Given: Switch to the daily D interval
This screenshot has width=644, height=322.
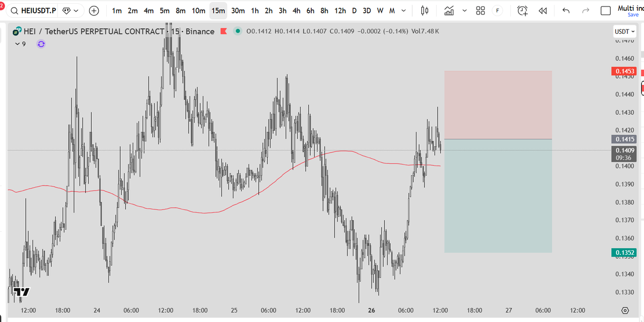Looking at the screenshot, I should click(x=354, y=11).
